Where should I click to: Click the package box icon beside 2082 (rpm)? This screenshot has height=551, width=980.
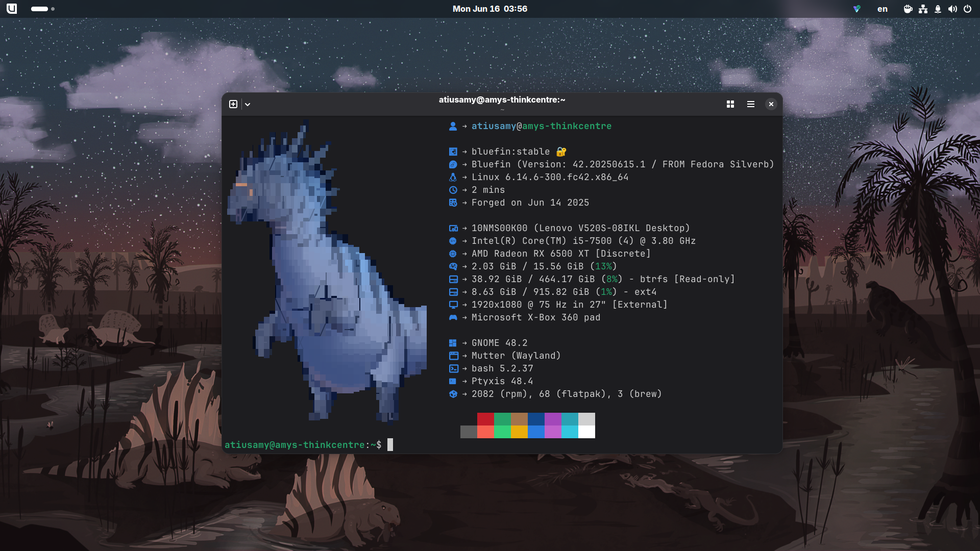[x=453, y=394]
